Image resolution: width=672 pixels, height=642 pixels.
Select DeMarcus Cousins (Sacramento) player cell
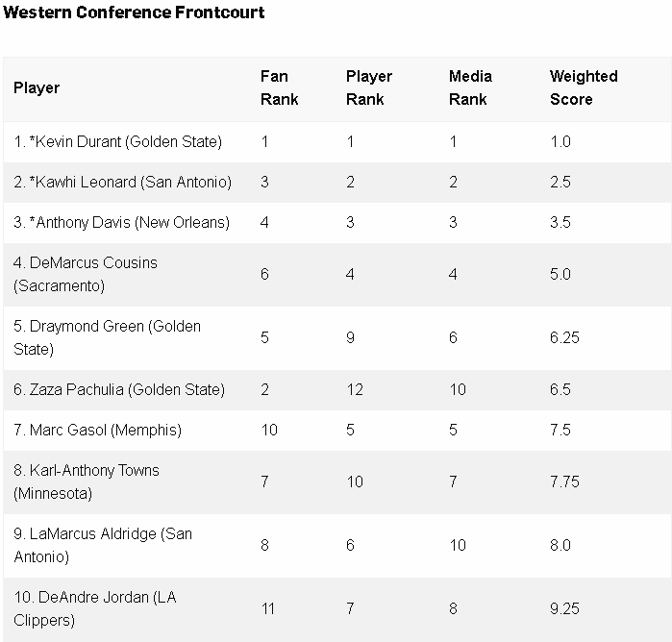pyautogui.click(x=86, y=274)
